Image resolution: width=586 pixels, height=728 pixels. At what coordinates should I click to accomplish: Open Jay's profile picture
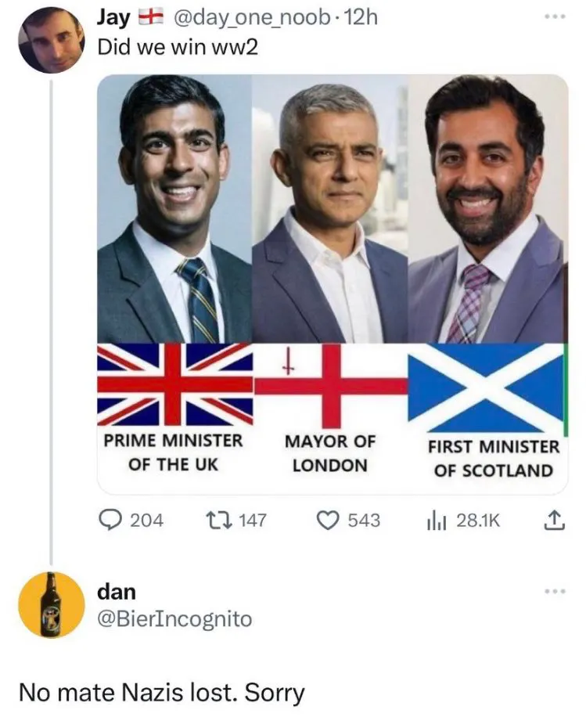[x=51, y=40]
